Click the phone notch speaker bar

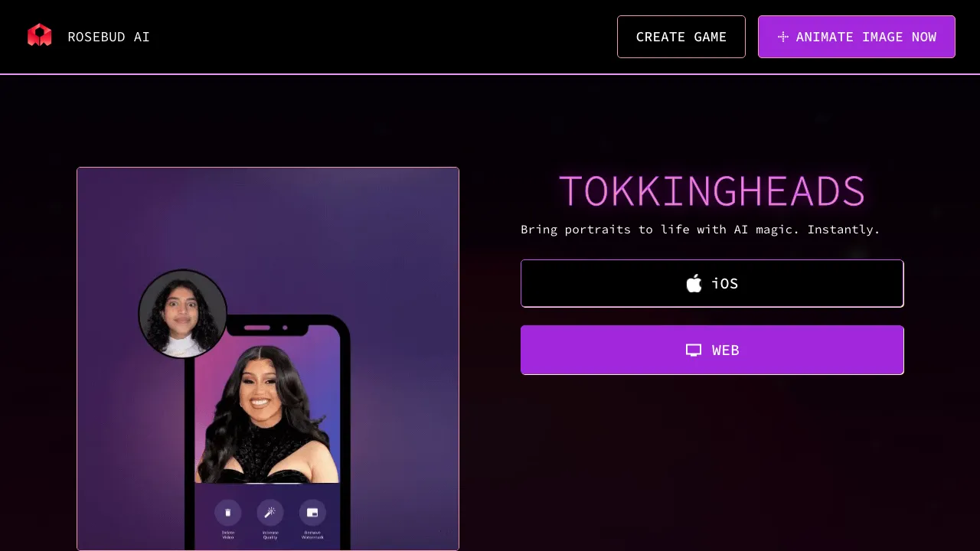click(256, 328)
